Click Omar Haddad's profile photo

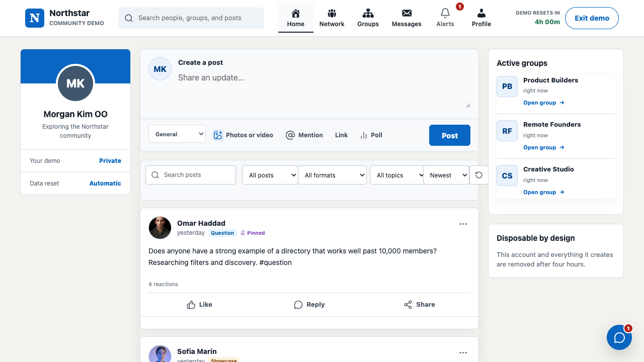[x=160, y=228]
